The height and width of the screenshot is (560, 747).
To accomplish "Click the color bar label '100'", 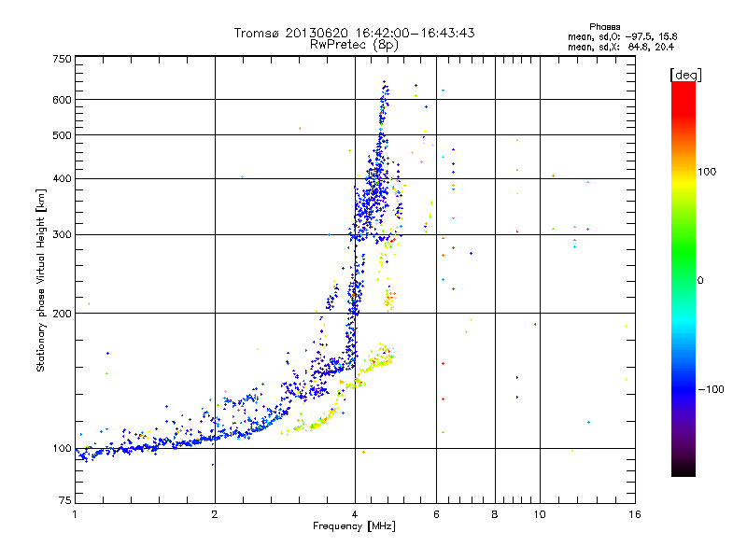I will (707, 172).
